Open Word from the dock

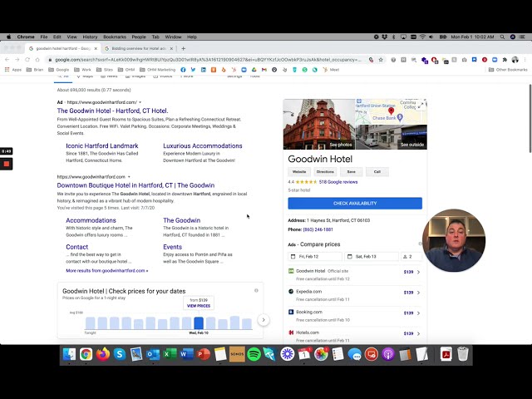point(186,354)
